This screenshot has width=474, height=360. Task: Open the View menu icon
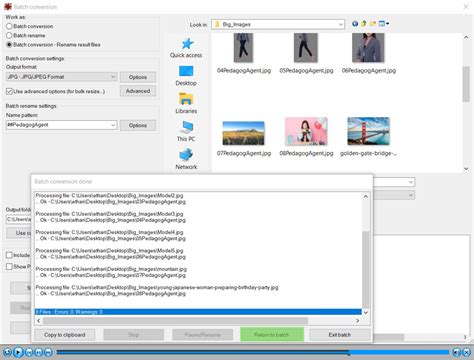click(383, 24)
